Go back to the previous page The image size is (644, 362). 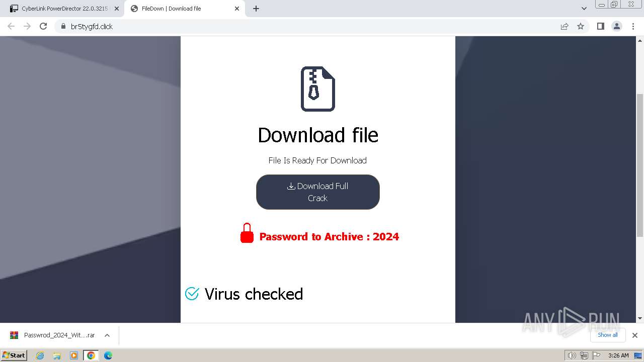point(11,26)
